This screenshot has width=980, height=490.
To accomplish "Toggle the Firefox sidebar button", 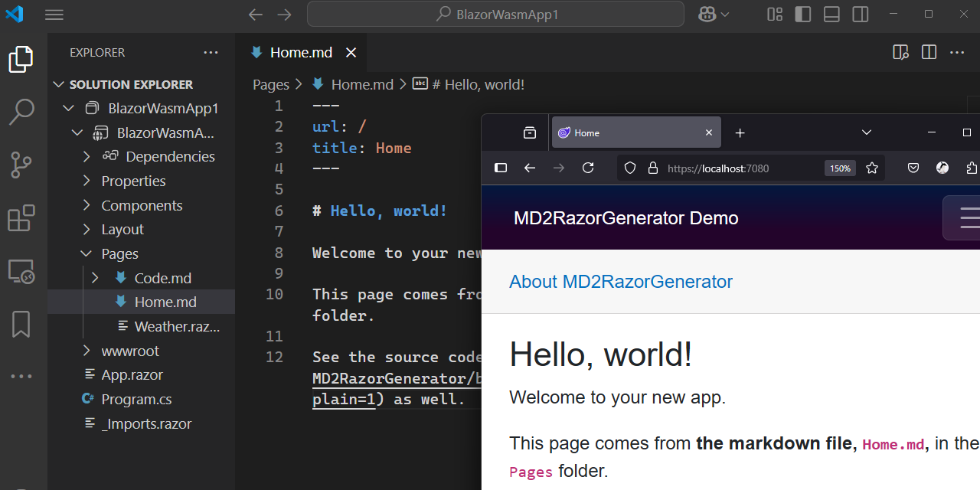I will click(501, 168).
